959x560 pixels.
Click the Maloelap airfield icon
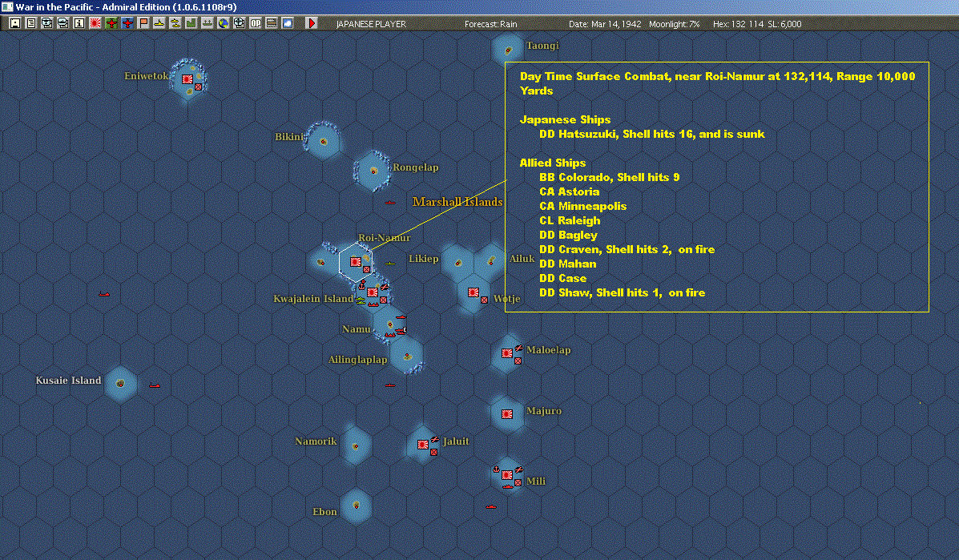coord(518,348)
